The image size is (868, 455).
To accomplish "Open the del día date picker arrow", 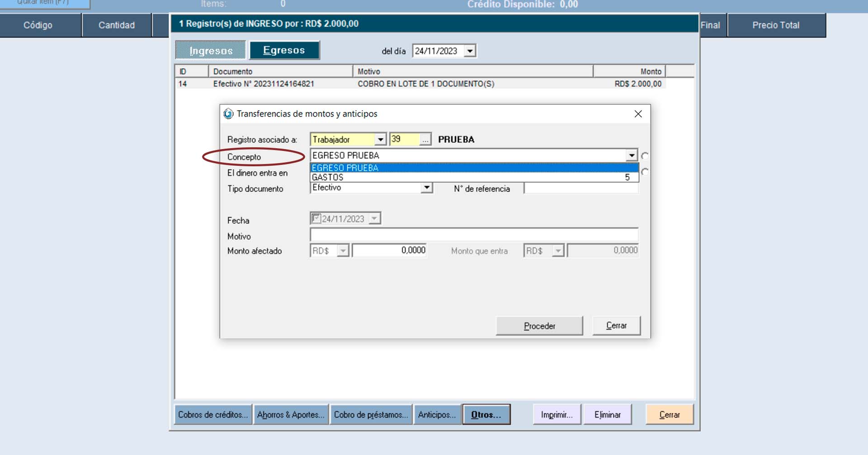I will [470, 51].
